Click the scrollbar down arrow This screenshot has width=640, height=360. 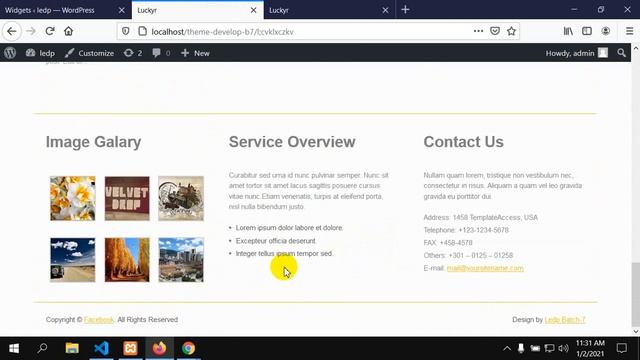point(636,331)
